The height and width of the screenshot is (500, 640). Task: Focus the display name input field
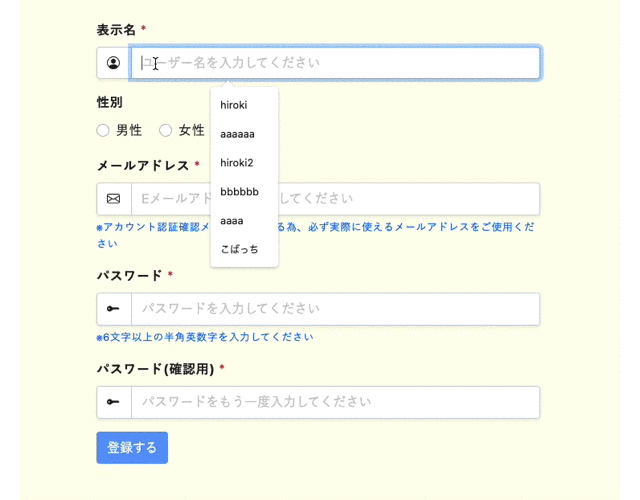click(x=335, y=63)
